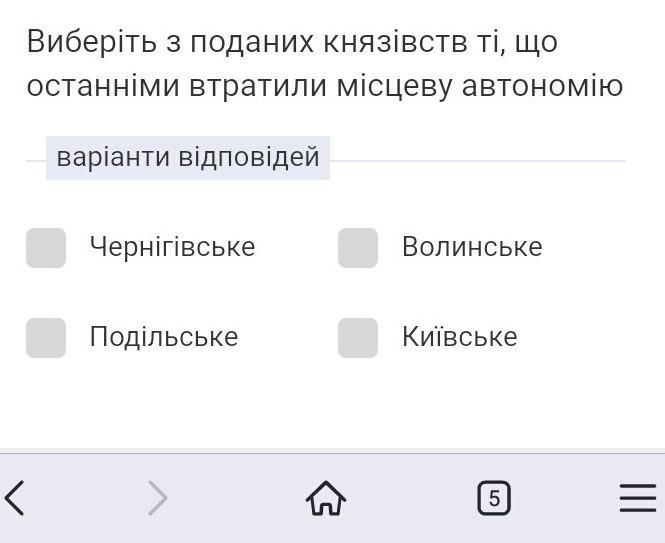665x543 pixels.
Task: Open the browser home page icon
Action: [326, 497]
